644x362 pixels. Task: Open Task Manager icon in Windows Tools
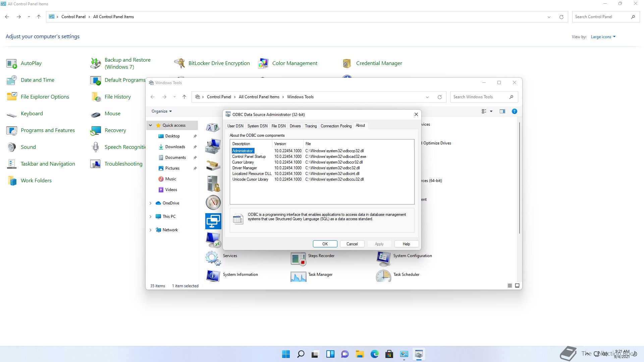[x=298, y=276]
